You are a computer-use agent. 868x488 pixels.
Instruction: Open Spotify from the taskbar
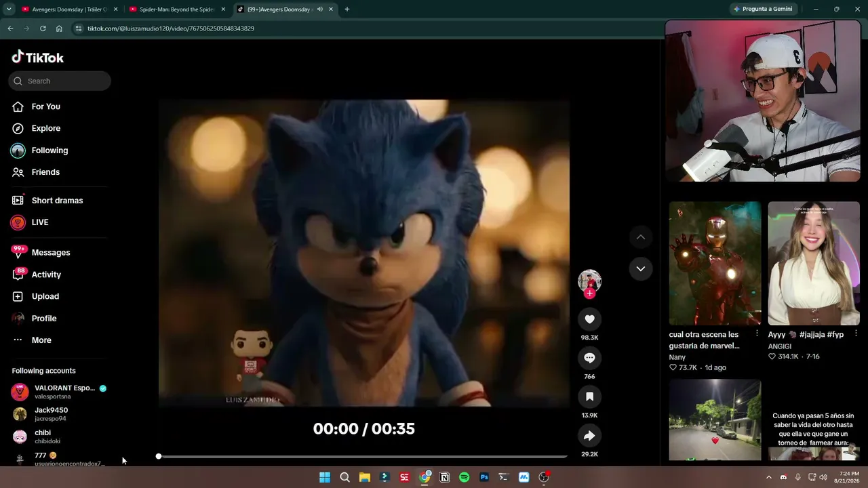coord(465,477)
